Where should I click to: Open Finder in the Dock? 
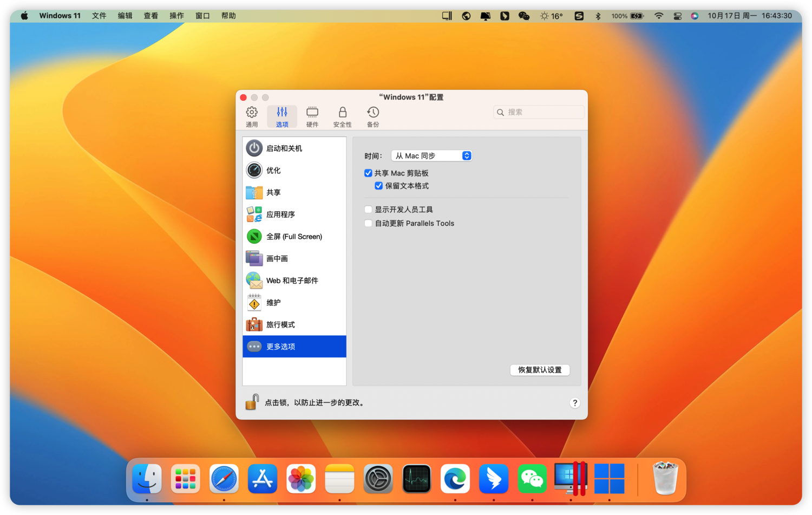(147, 479)
